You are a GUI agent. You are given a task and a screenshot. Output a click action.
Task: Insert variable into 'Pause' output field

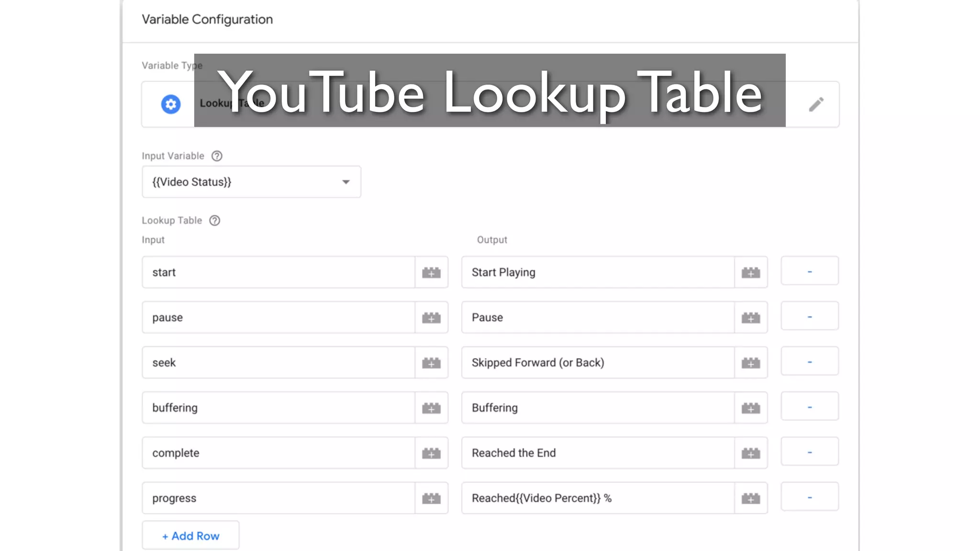tap(751, 318)
